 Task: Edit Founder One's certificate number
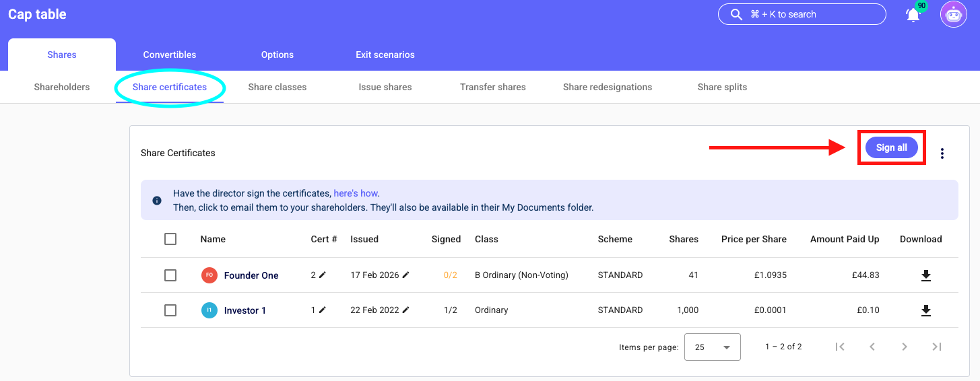pyautogui.click(x=323, y=275)
